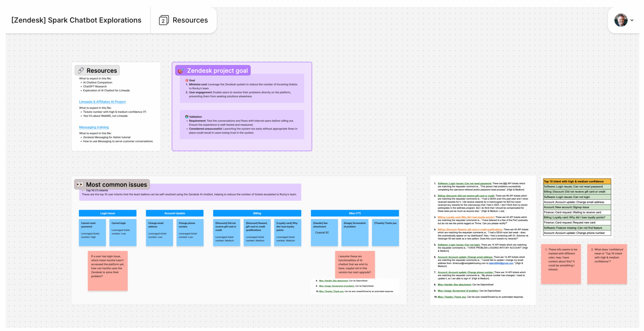The width and height of the screenshot is (644, 331).
Task: Select the sticky note starting 'I assume these are'
Action: click(355, 265)
